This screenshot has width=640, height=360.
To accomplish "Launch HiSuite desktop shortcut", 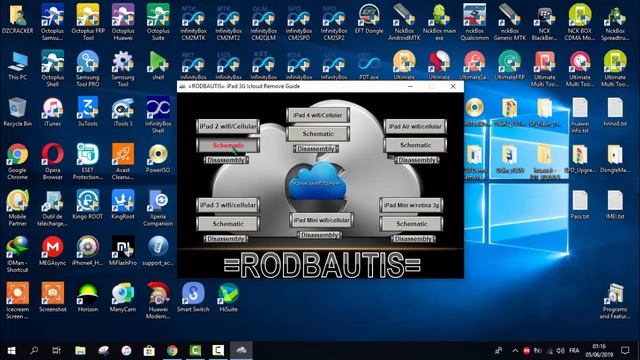I will coord(228,298).
